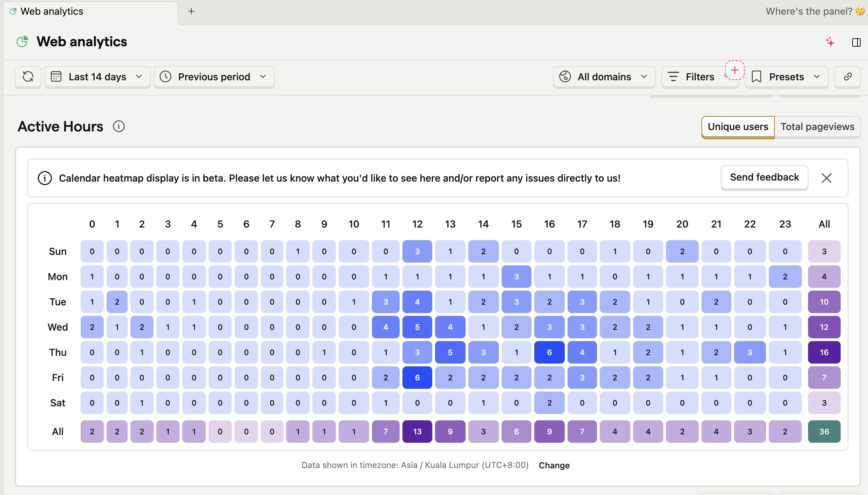Click the Send feedback button
Viewport: 868px width, 495px height.
pos(764,177)
